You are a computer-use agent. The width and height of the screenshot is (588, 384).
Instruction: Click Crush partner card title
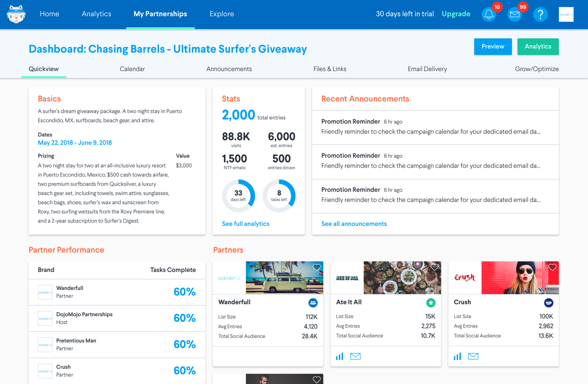(462, 302)
